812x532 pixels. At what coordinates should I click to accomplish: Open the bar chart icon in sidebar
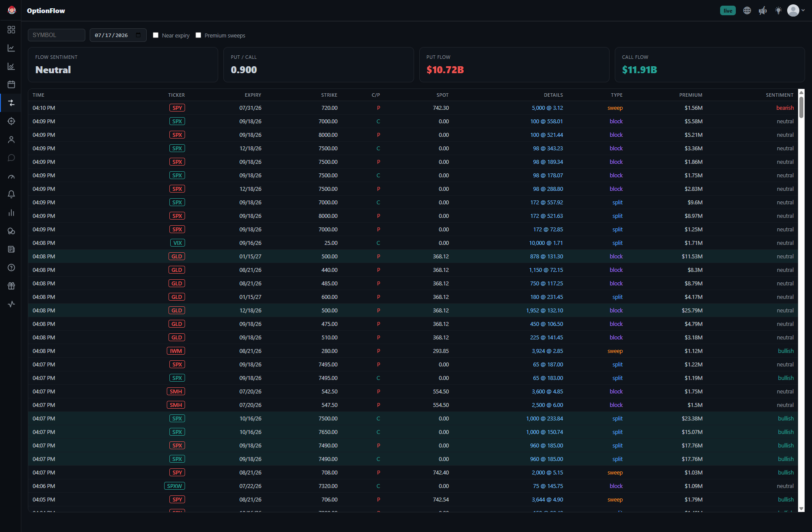[x=11, y=213]
